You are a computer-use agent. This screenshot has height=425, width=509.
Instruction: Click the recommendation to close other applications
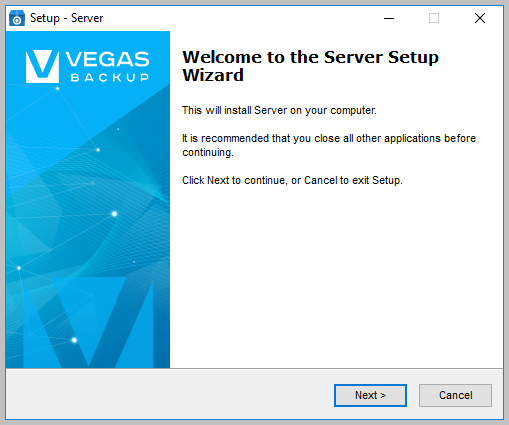point(329,145)
